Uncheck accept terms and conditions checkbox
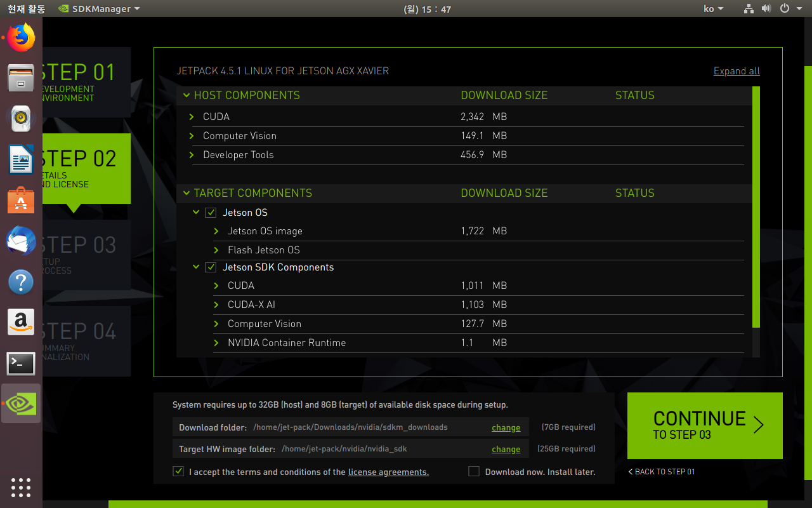The image size is (812, 508). (178, 472)
